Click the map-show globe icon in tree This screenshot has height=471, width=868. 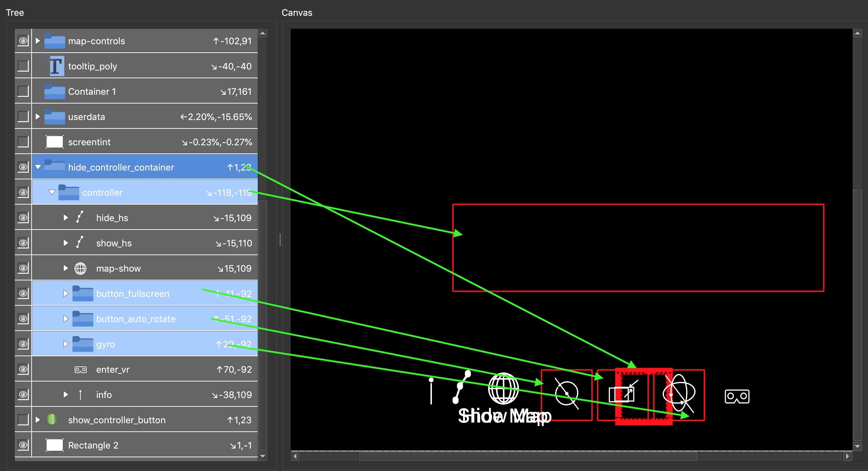(x=80, y=268)
